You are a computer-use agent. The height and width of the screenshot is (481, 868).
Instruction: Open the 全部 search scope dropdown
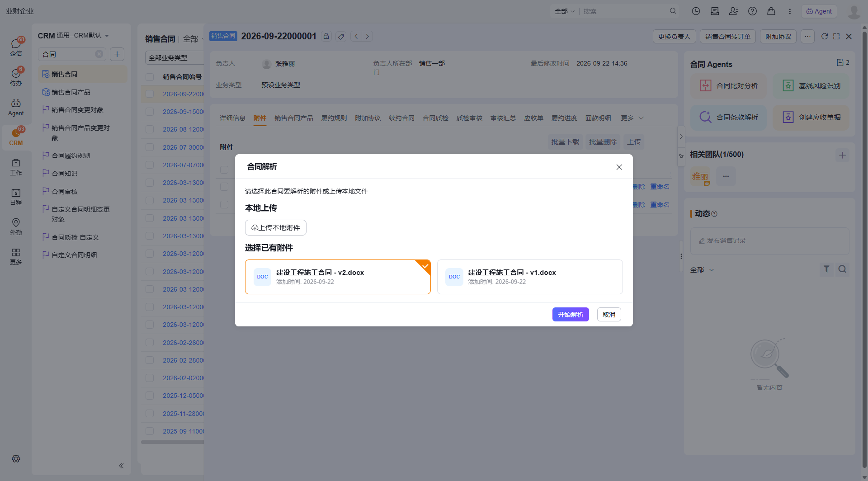[565, 11]
